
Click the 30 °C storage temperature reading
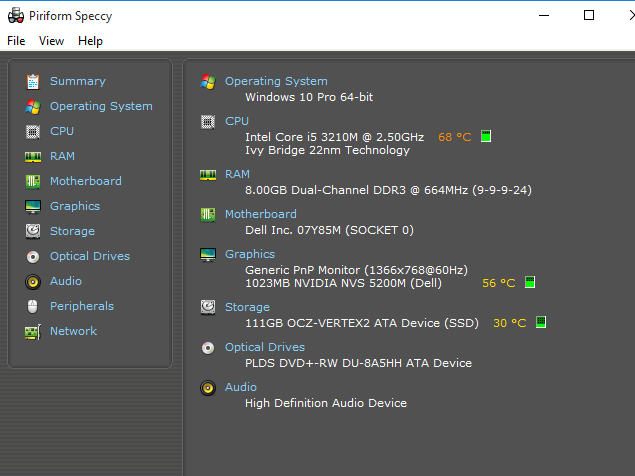pos(510,323)
